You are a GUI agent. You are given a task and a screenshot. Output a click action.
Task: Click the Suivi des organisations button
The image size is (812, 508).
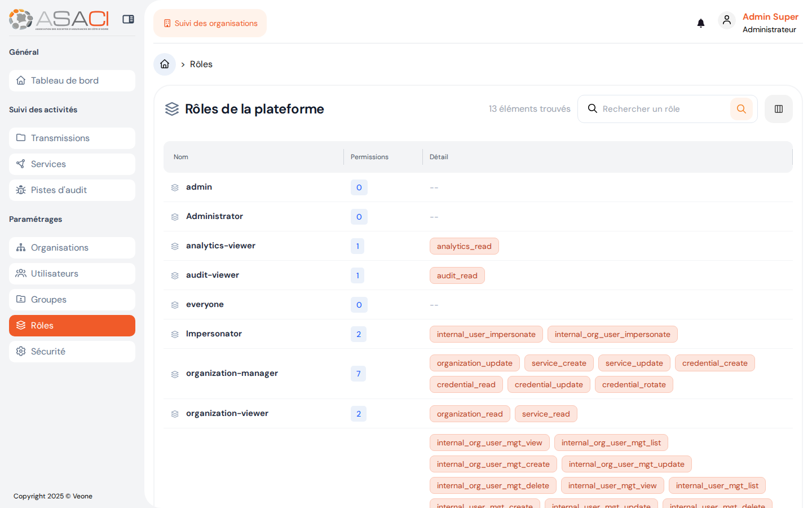click(x=210, y=23)
